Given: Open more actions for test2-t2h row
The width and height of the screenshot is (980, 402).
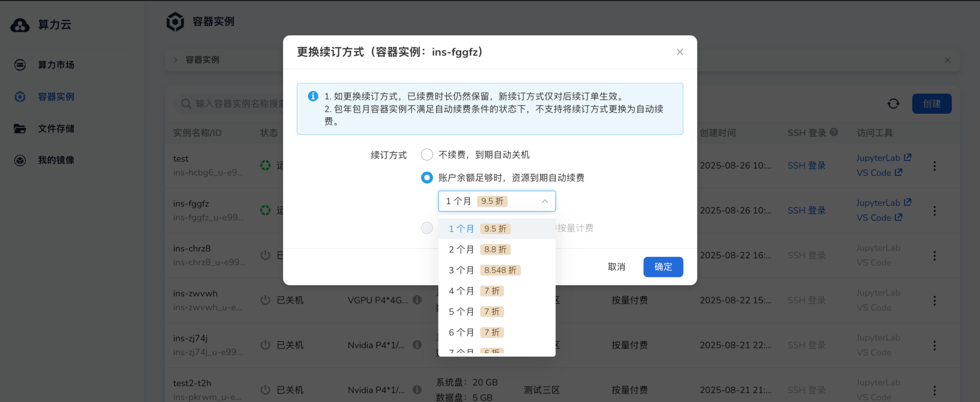Looking at the screenshot, I should [934, 390].
